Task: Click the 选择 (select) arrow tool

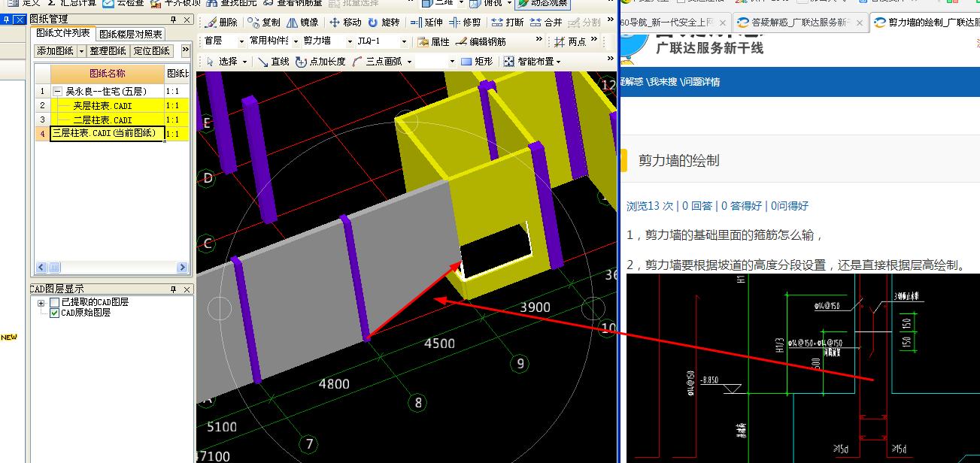Action: pos(222,62)
